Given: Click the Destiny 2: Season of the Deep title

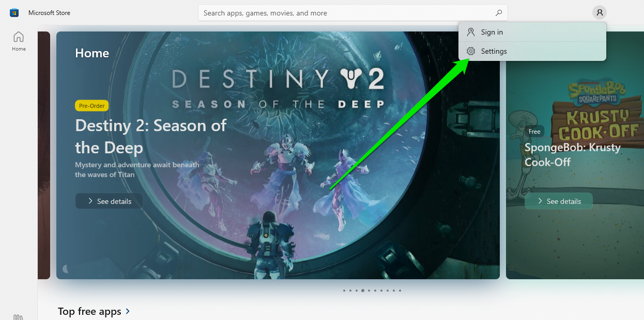Looking at the screenshot, I should 151,136.
